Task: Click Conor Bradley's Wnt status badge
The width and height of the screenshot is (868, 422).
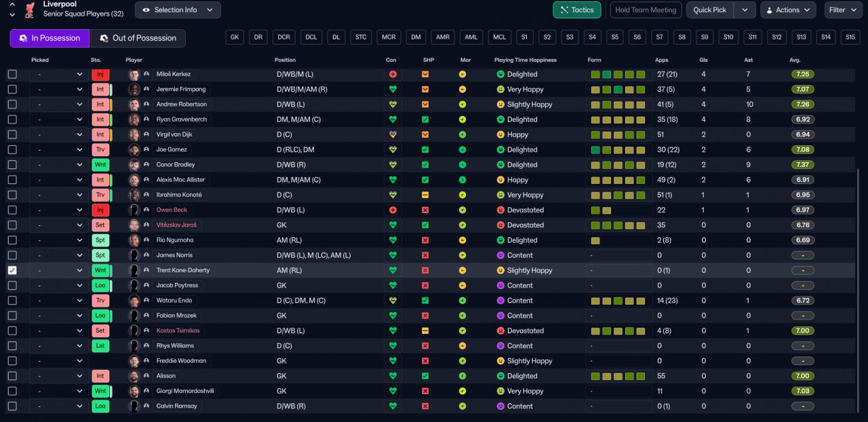Action: pos(100,165)
